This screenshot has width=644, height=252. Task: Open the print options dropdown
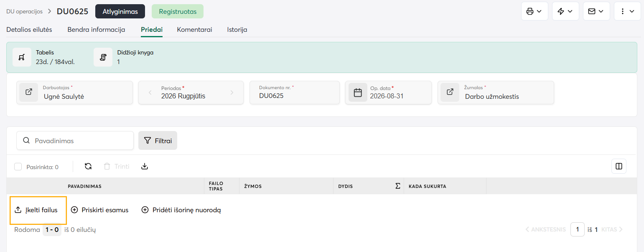coord(535,11)
